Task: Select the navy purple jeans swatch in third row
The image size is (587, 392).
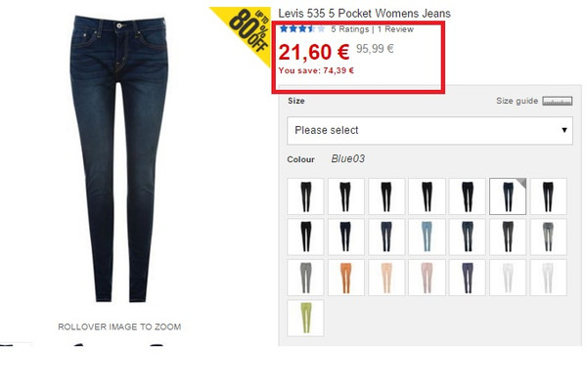Action: (x=468, y=278)
